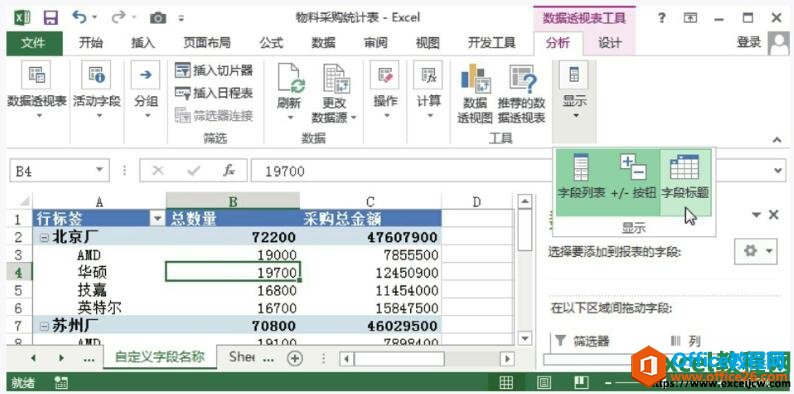Switch to Page Layout view in status bar
Screen dimensions: 794x394
[x=544, y=382]
